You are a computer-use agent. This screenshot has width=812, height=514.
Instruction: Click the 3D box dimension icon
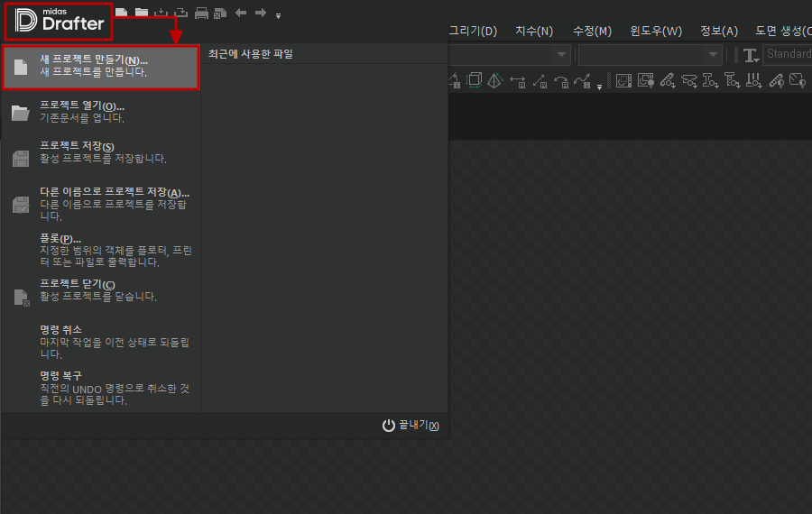pyautogui.click(x=474, y=80)
